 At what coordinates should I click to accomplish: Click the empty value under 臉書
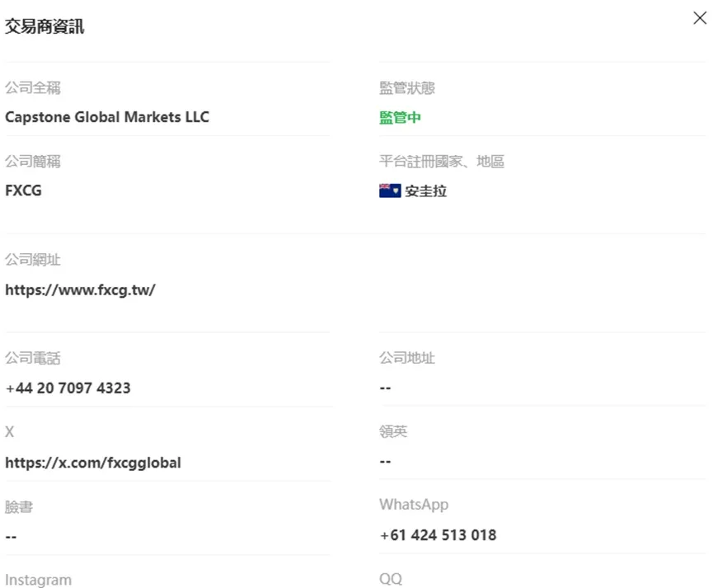[x=11, y=538]
